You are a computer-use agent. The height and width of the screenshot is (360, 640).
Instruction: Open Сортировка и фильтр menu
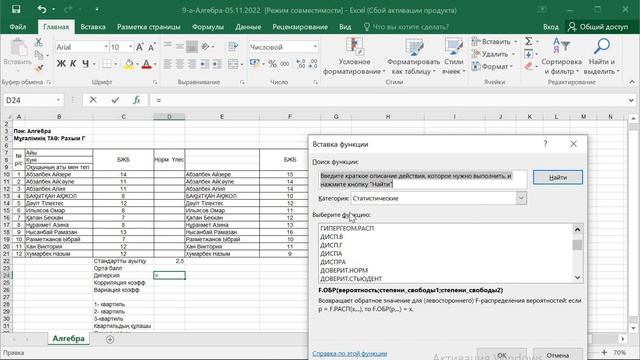(x=562, y=56)
